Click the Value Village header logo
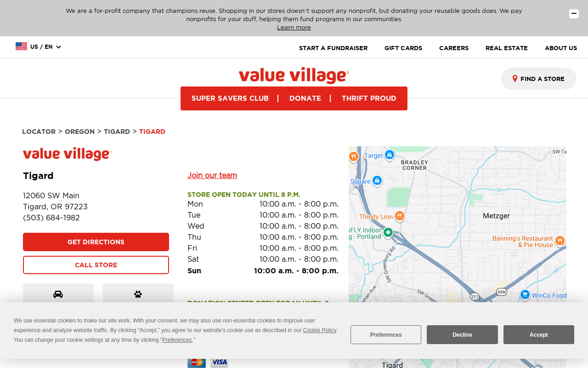Screen dimensions: 588x368 coord(294,75)
